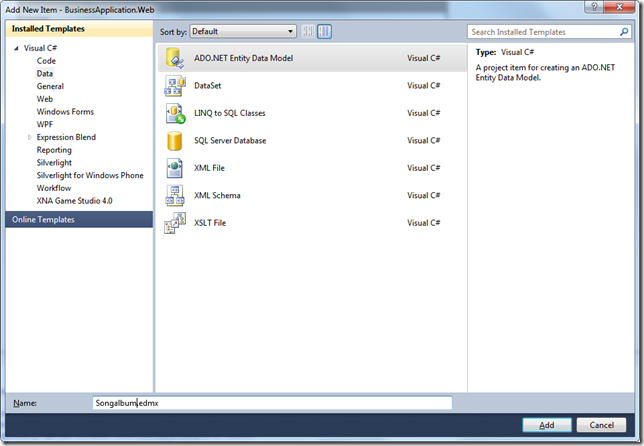Select the ADO.NET Entity Data Model label
644x446 pixels.
point(244,58)
